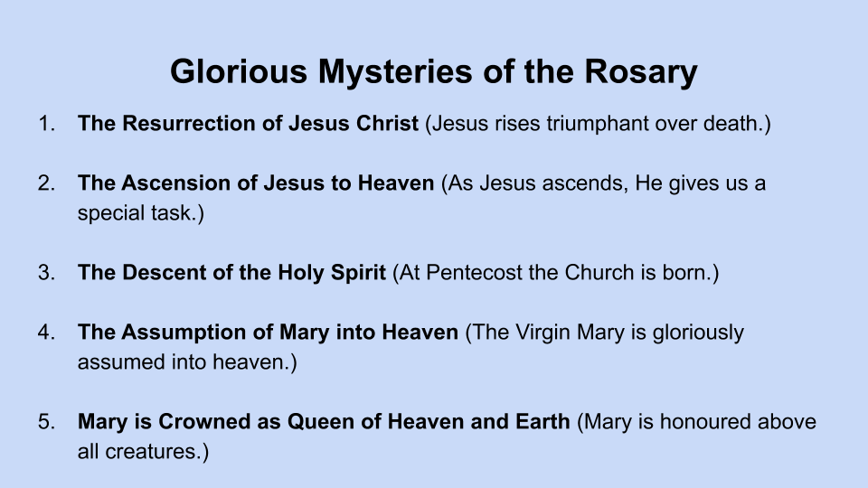Screen dimensions: 868x488
Task: Click the word "honoured" in item five
Action: (710, 422)
